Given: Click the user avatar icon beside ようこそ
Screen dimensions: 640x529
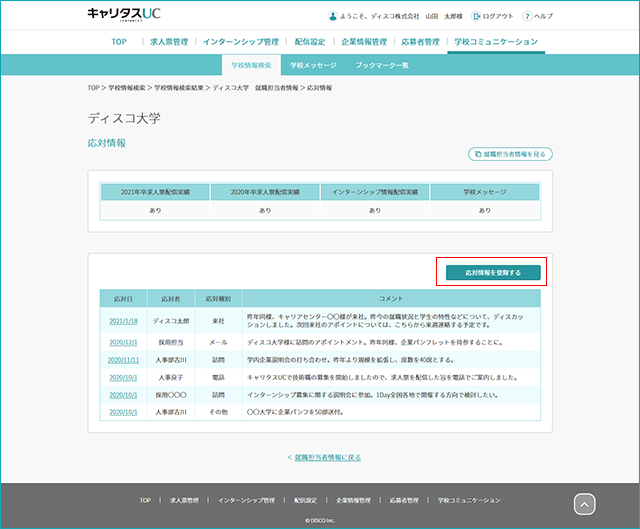Looking at the screenshot, I should (x=333, y=16).
